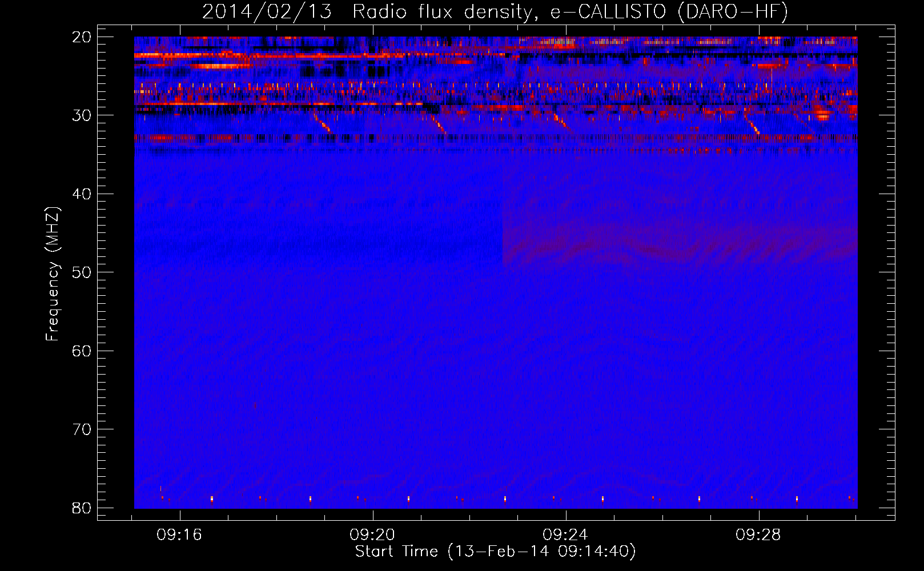Click the 20 frequency tick label
The width and height of the screenshot is (924, 571).
pyautogui.click(x=82, y=37)
